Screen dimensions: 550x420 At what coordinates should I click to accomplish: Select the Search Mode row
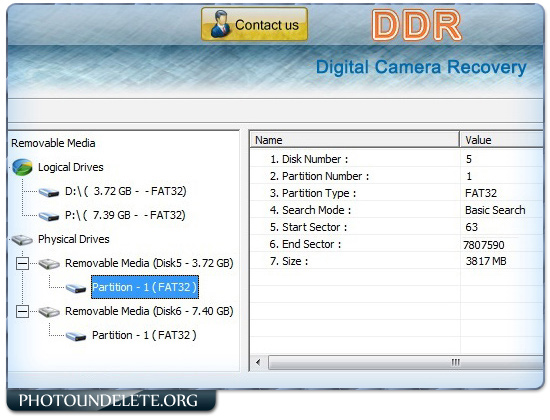click(397, 210)
